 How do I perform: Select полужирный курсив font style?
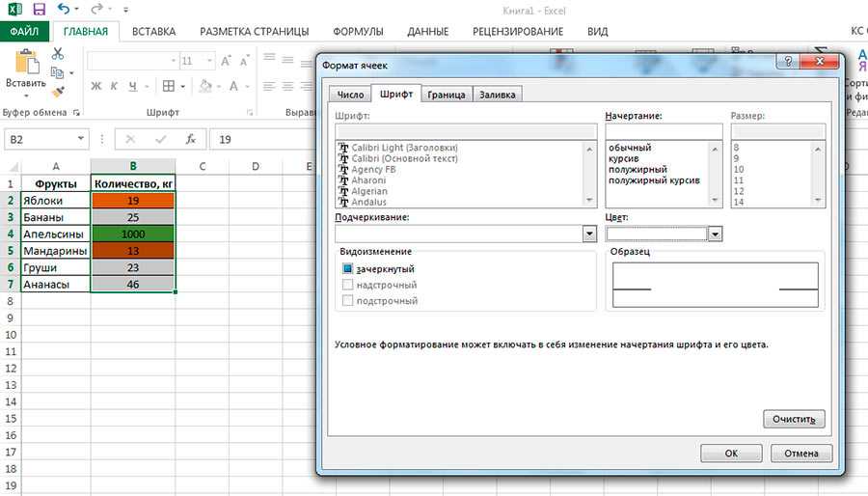coord(654,180)
